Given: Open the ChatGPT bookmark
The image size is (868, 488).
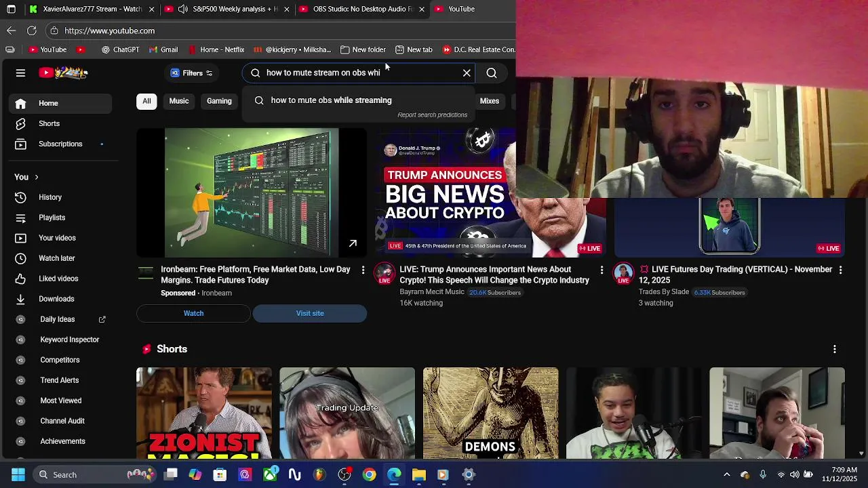Looking at the screenshot, I should click(x=120, y=49).
